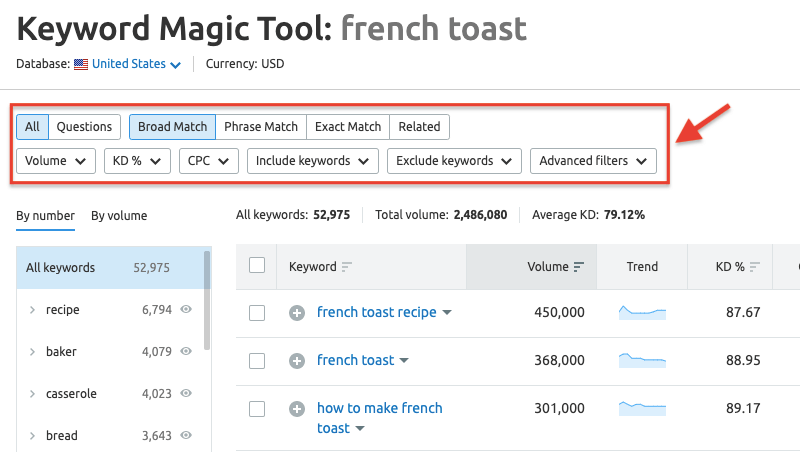Click the Trend column header
The image size is (800, 452).
[642, 267]
